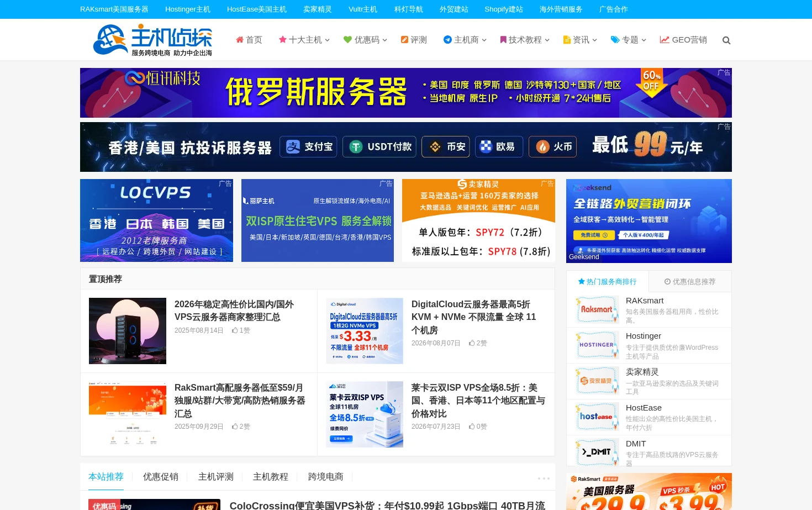812x510 pixels.
Task: Open 外贸建站 top bar link
Action: 454,9
